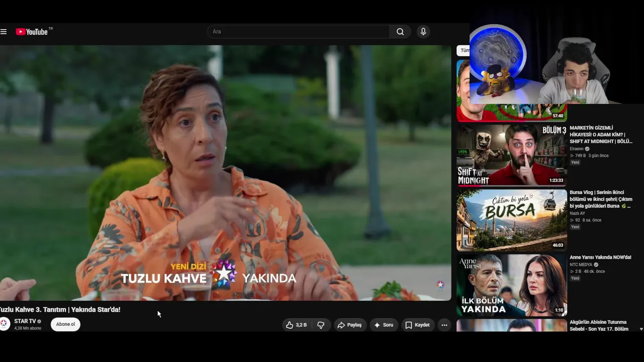This screenshot has width=644, height=362.
Task: Open 'Akgün'ün Abisine Tutunma Sebebi' title
Action: [599, 325]
